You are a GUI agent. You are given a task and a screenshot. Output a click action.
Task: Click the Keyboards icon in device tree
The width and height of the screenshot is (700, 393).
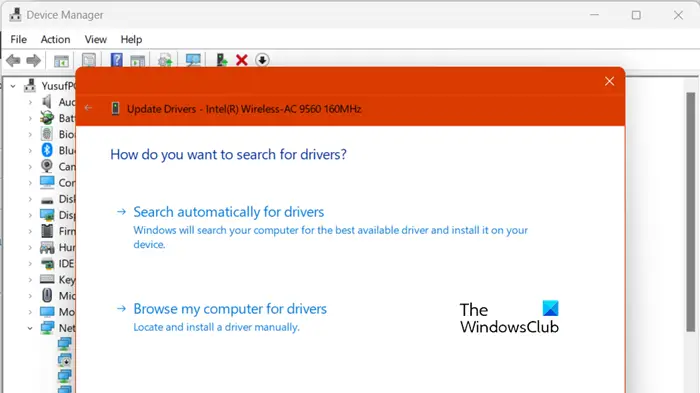(x=47, y=279)
